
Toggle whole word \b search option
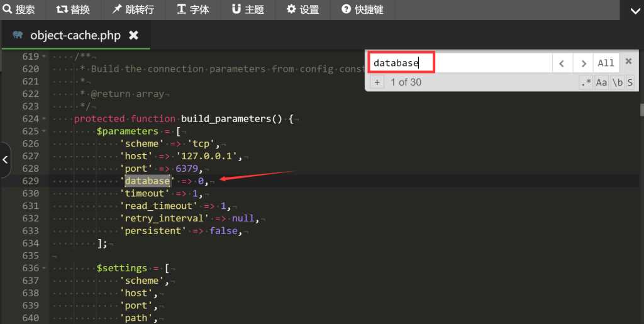(618, 82)
